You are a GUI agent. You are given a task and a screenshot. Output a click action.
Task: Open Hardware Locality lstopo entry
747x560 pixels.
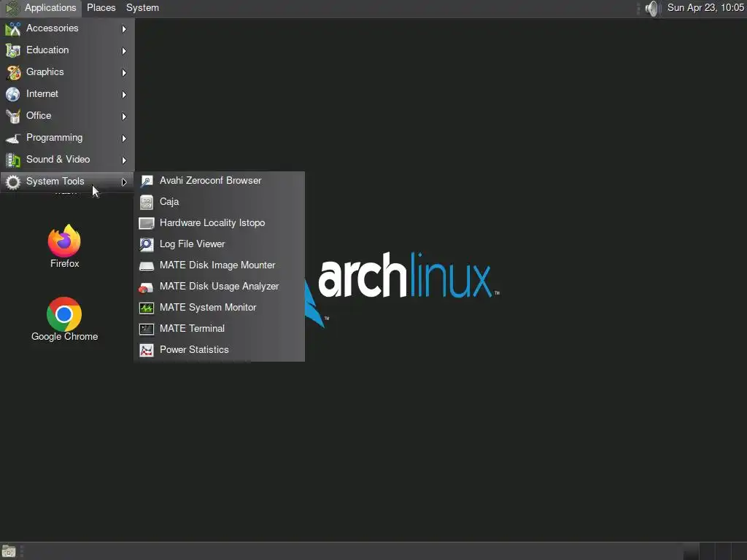pos(220,223)
